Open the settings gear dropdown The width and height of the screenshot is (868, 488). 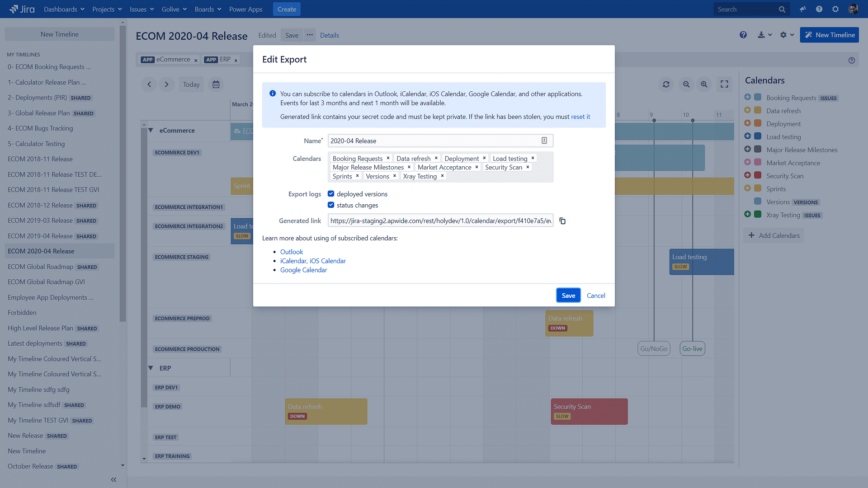coord(786,34)
